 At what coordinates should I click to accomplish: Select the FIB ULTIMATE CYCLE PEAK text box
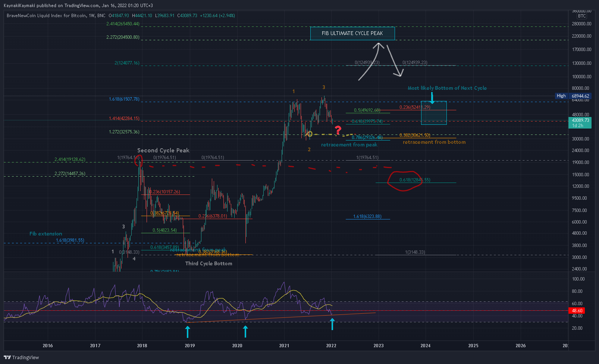(352, 33)
